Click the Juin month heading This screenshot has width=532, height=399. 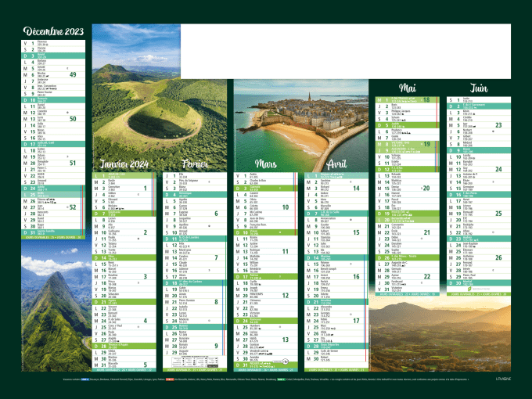pyautogui.click(x=480, y=88)
